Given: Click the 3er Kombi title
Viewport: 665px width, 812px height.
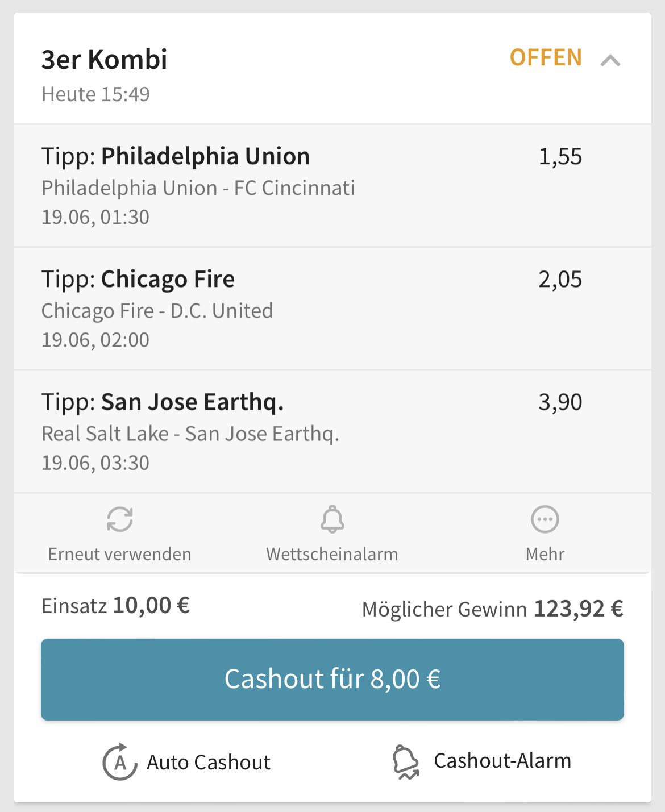Looking at the screenshot, I should pos(105,60).
